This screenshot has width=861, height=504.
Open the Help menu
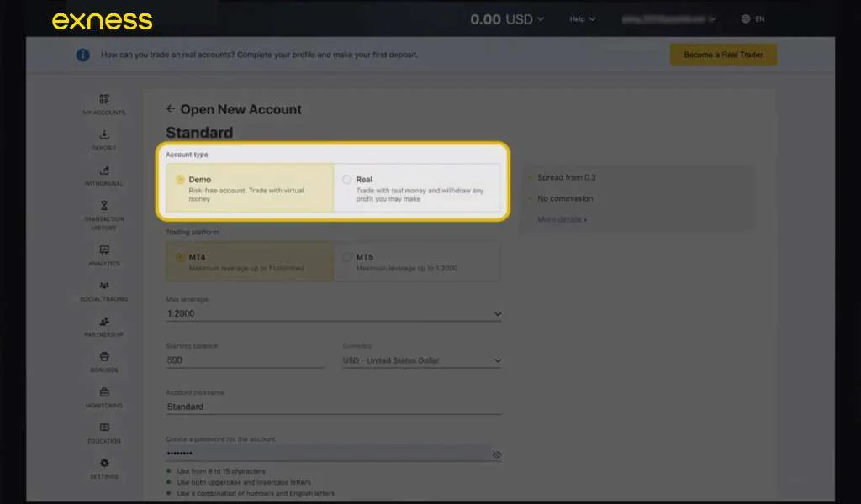(x=582, y=19)
